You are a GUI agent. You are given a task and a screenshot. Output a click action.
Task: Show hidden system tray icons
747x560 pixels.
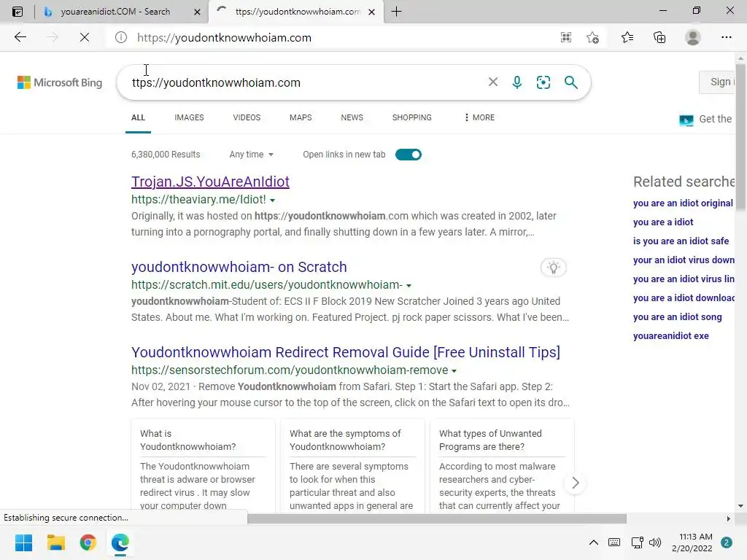pos(594,542)
